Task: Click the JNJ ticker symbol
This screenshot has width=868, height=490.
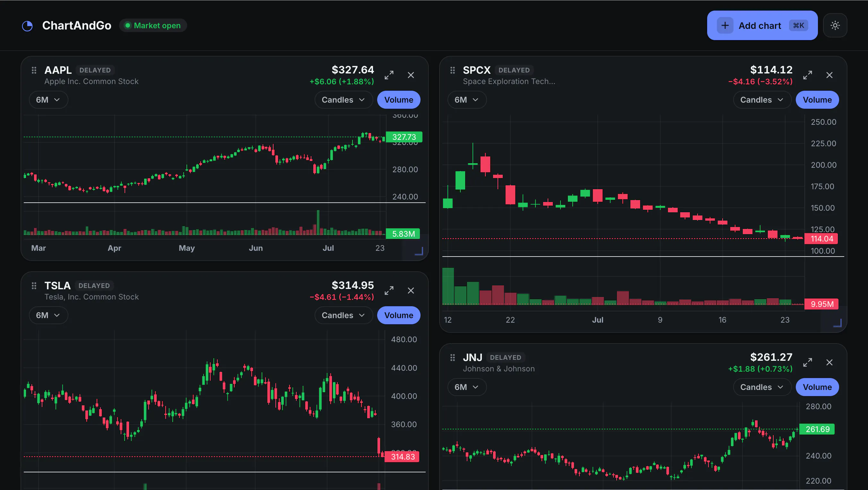Action: point(473,358)
